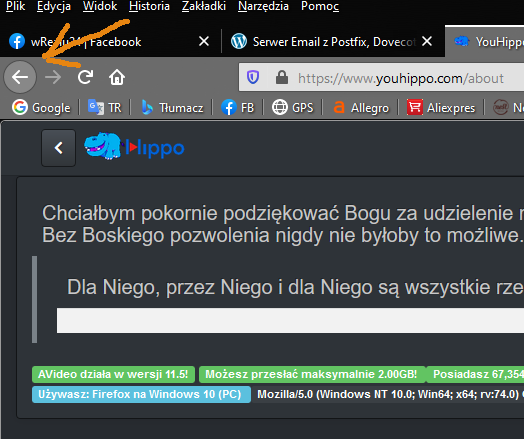Open the Edycja menu
Viewport: 524px width, 439px height.
point(54,6)
